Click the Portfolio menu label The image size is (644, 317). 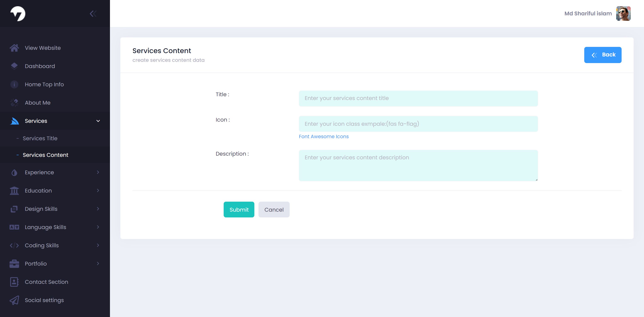point(36,263)
